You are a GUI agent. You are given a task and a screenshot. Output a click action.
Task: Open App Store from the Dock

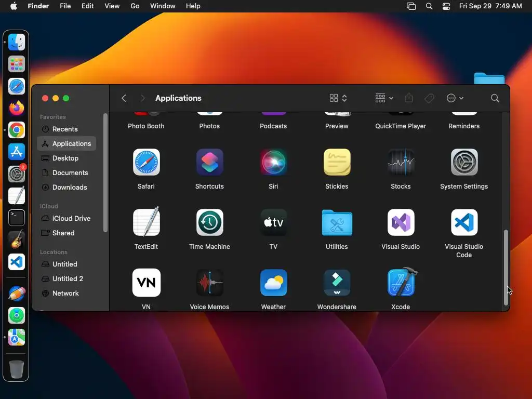(16, 152)
